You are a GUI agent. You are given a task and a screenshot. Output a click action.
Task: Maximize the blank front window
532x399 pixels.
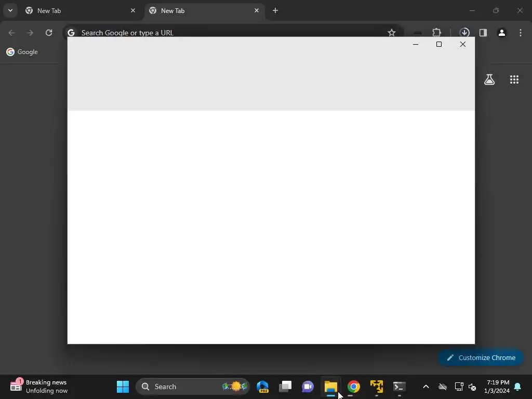pos(439,44)
